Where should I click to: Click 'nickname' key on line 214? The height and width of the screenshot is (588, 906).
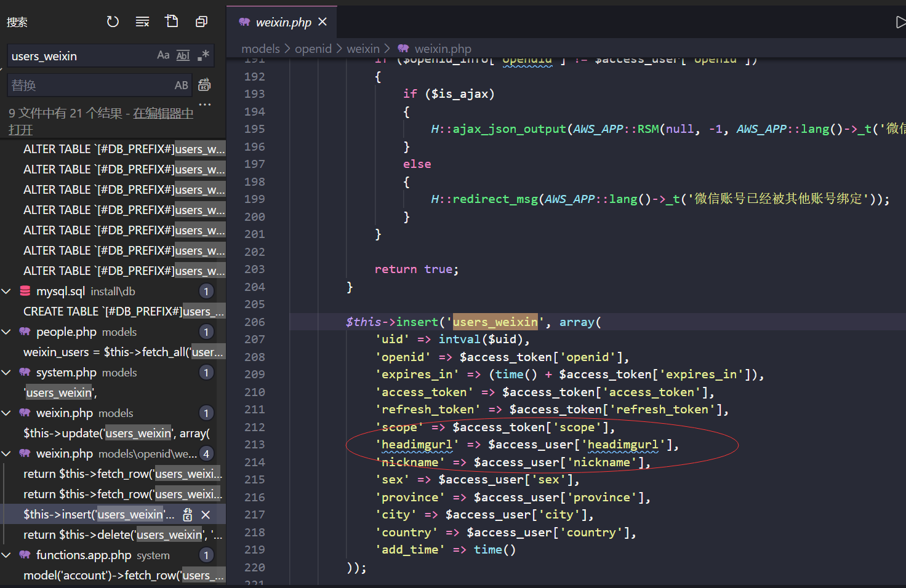pos(409,462)
